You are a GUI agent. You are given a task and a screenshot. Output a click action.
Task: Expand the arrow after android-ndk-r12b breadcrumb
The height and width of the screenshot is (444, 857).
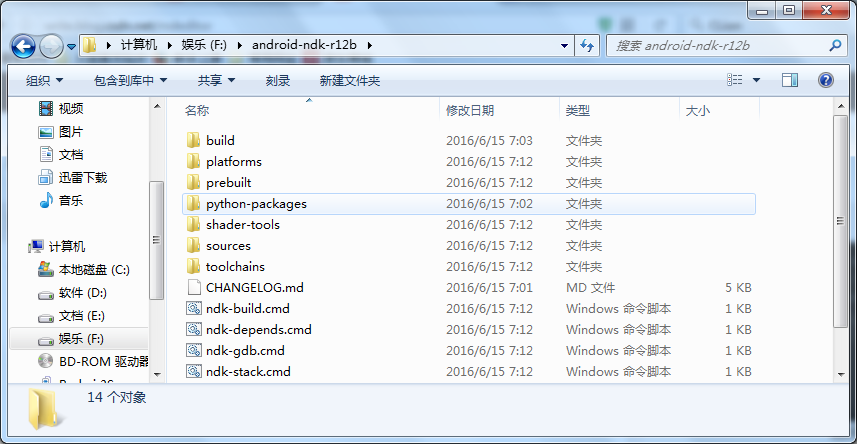point(370,45)
